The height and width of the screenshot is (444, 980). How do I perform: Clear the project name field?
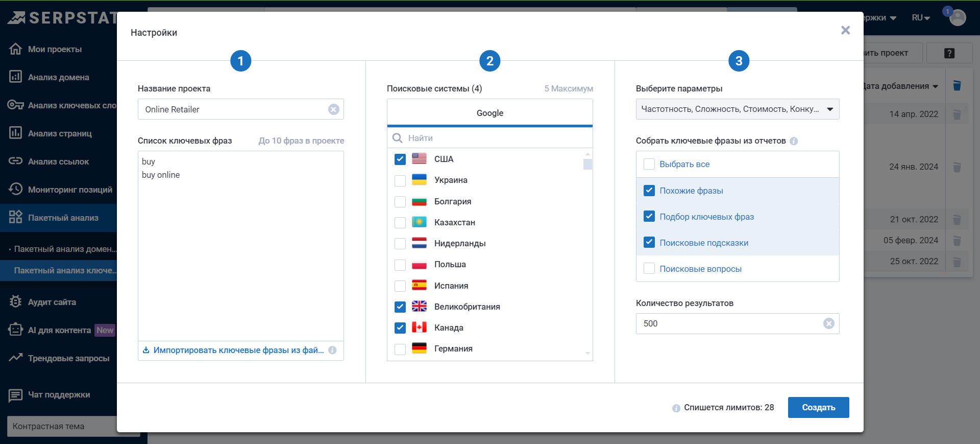click(x=333, y=109)
